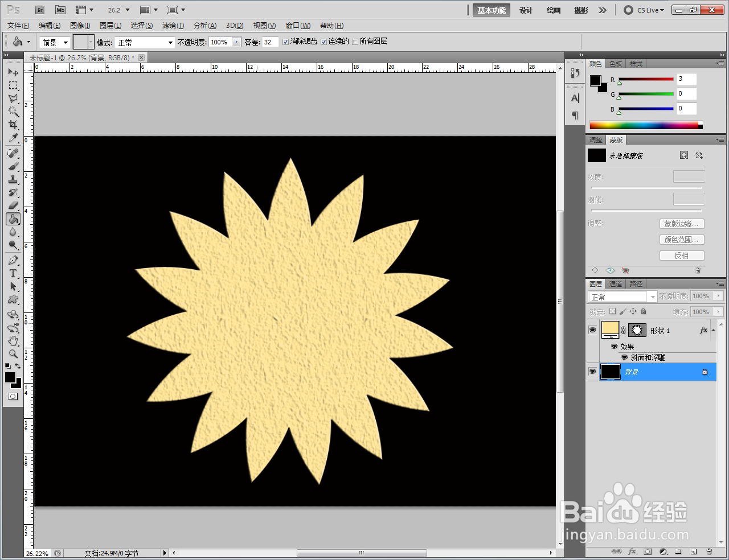Open layer opacity slider arrow

tap(719, 297)
